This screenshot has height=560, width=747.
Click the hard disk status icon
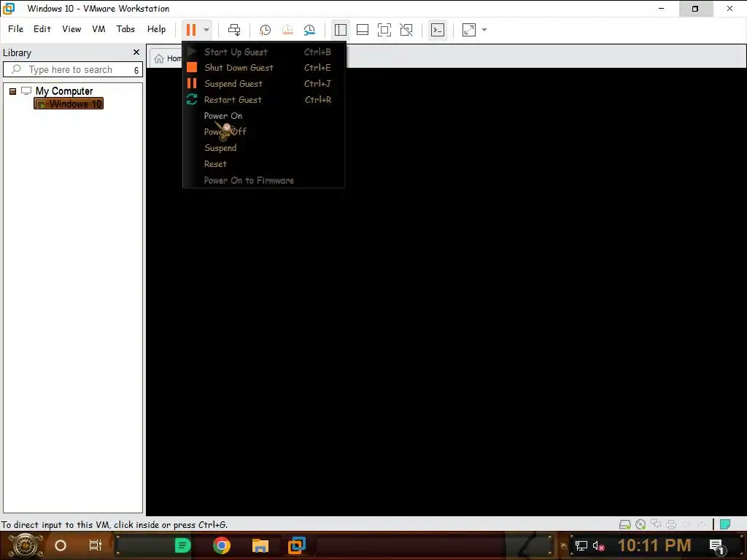(624, 524)
